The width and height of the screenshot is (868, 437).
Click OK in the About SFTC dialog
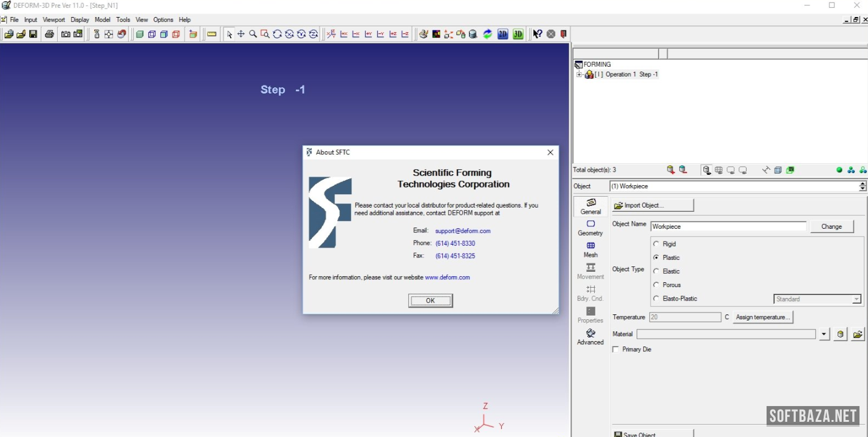coord(430,300)
